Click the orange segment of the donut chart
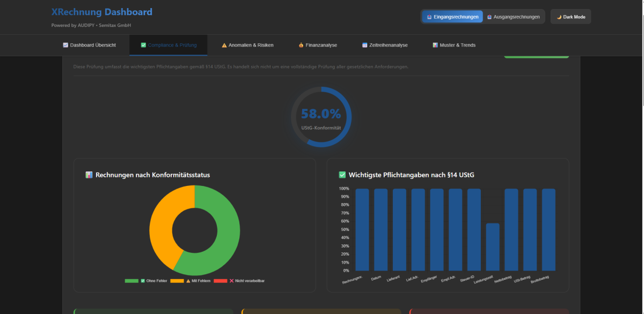This screenshot has height=314, width=644. coord(161,225)
